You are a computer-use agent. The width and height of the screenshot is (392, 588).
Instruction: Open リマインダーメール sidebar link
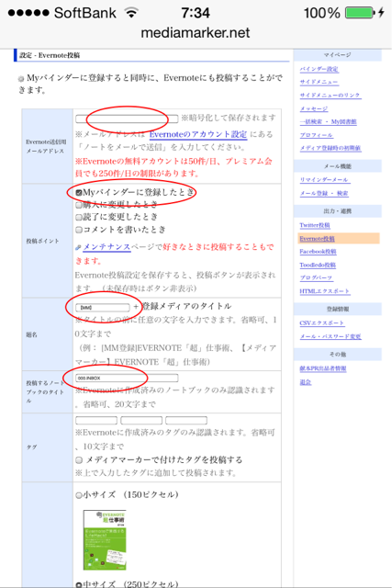(325, 180)
